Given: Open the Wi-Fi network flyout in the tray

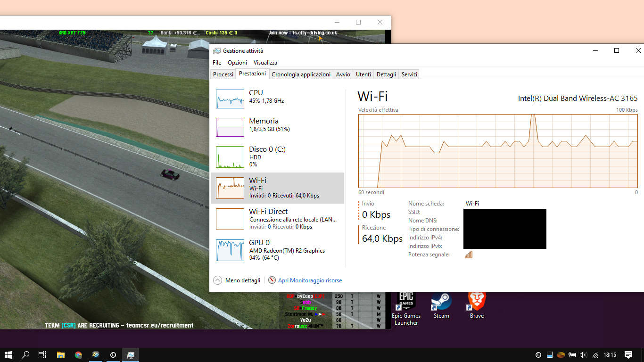Looking at the screenshot, I should coord(595,355).
